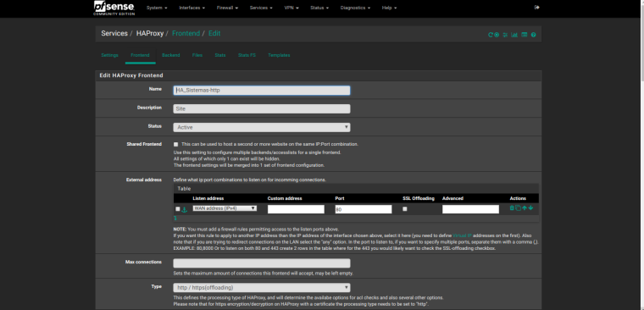The width and height of the screenshot is (644, 310).
Task: Duplicate the WAN address row with copy icon
Action: click(x=518, y=208)
